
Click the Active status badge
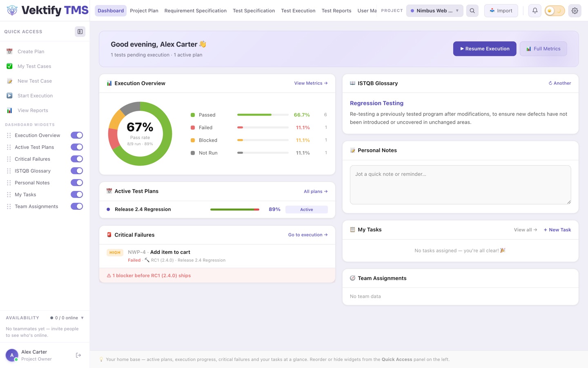(307, 209)
